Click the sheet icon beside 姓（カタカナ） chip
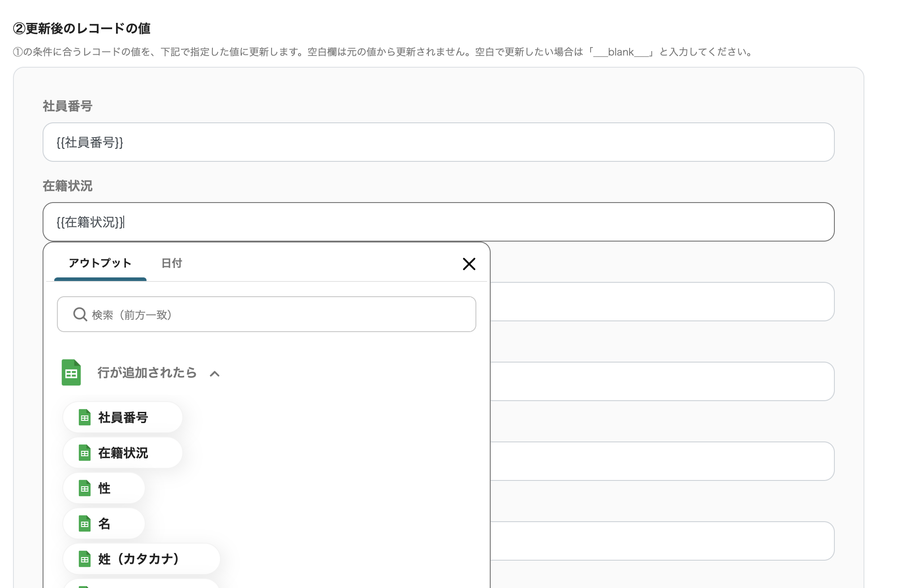The height and width of the screenshot is (588, 924). click(85, 559)
